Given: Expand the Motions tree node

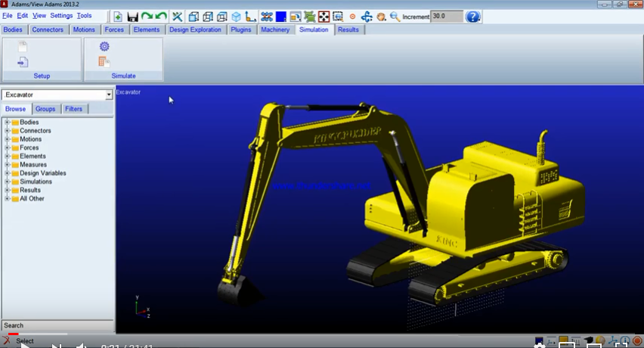Looking at the screenshot, I should [x=7, y=139].
